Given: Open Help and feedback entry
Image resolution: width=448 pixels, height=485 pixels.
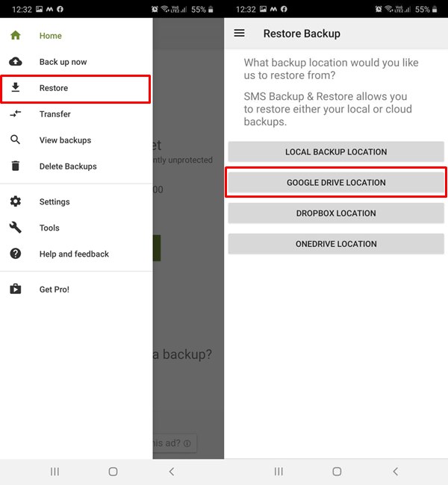Looking at the screenshot, I should pos(76,254).
